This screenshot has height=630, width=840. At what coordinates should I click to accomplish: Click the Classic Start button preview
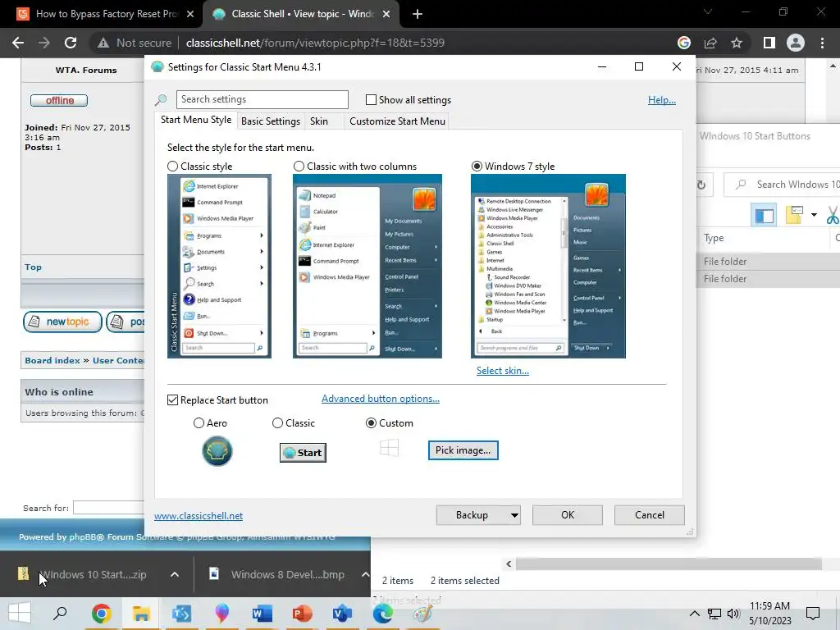pyautogui.click(x=303, y=453)
